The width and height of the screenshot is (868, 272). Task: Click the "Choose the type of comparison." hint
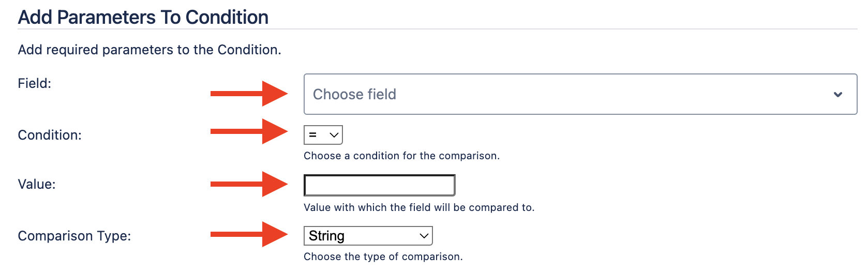(x=383, y=256)
